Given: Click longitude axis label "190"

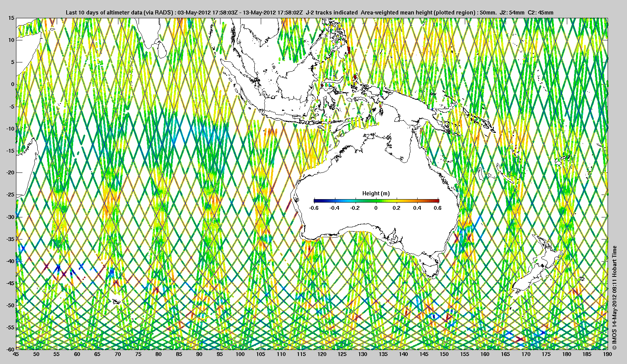Looking at the screenshot, I should (608, 354).
